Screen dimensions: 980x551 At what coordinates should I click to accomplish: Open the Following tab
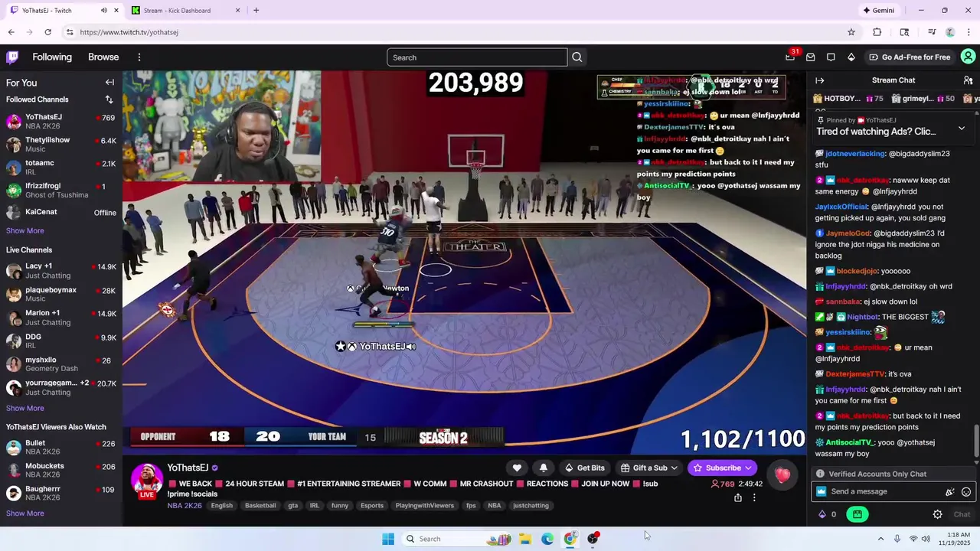(52, 57)
